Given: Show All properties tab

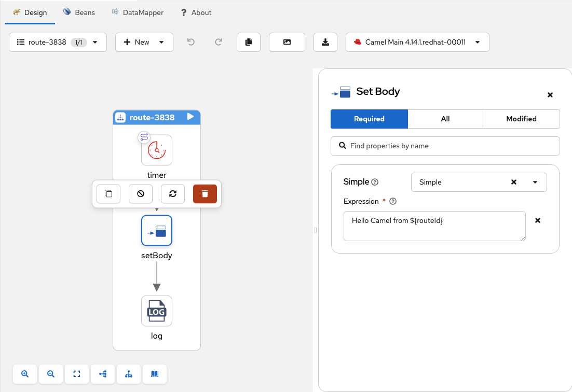Looking at the screenshot, I should coord(445,119).
